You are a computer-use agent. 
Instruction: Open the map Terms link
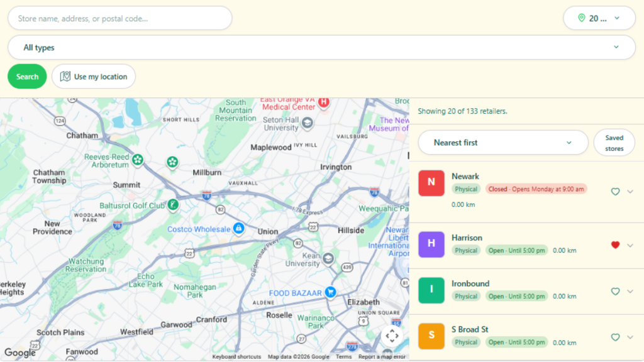tap(343, 357)
